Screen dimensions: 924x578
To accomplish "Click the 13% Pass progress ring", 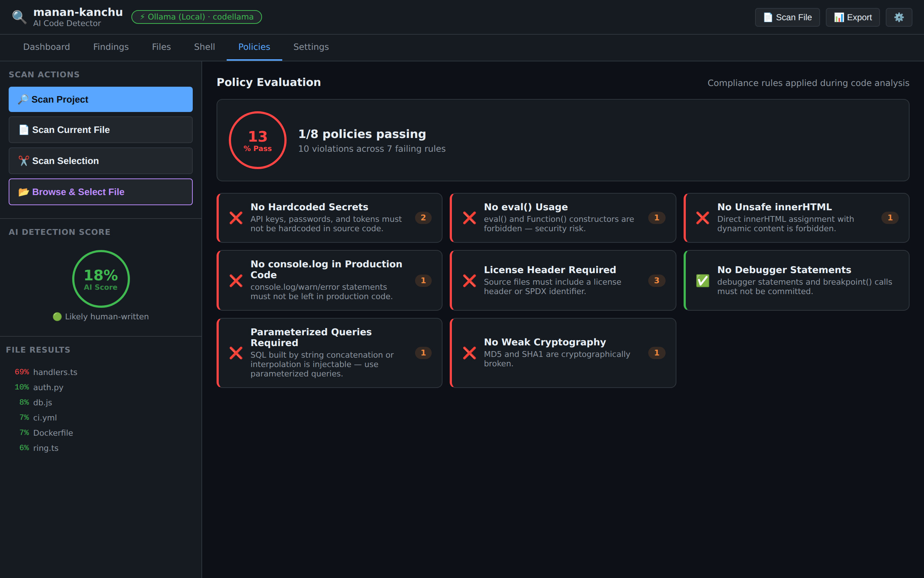I will pyautogui.click(x=258, y=140).
